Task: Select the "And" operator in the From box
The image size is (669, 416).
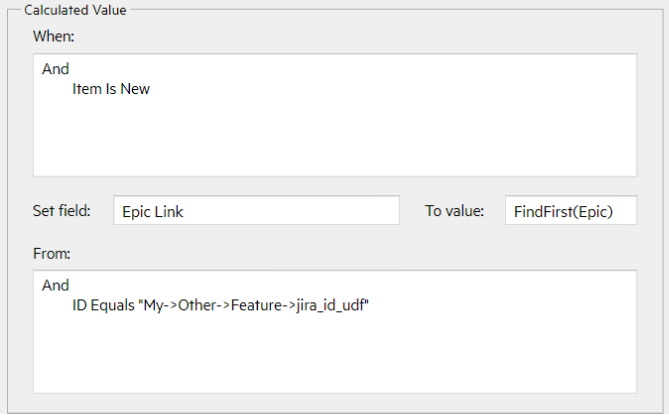Action: pyautogui.click(x=55, y=286)
